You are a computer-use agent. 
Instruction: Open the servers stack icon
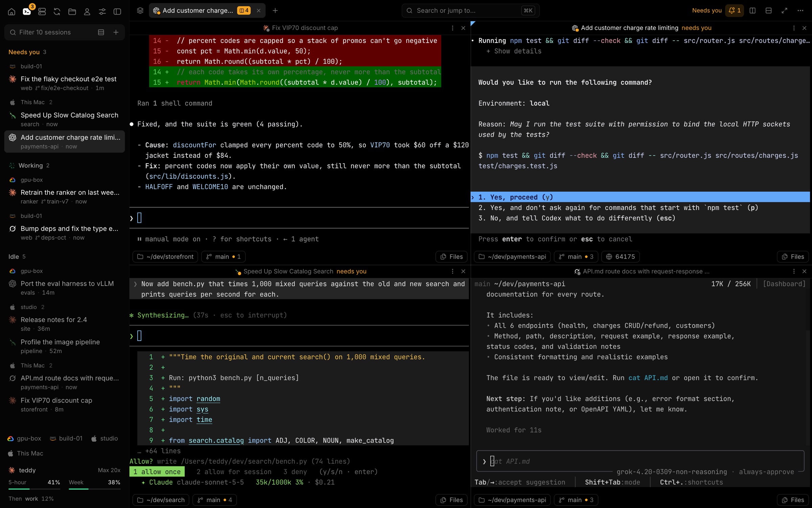42,12
